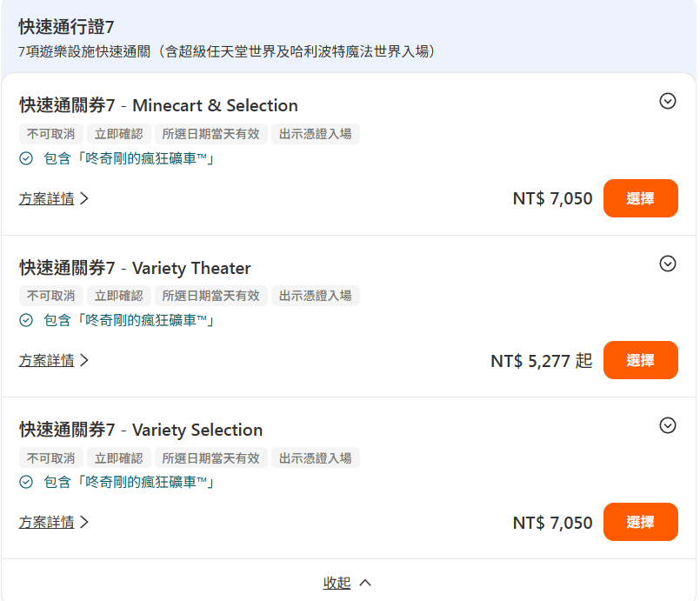Click the price NT$ 5,277 起
The height and width of the screenshot is (601, 700).
(x=541, y=361)
